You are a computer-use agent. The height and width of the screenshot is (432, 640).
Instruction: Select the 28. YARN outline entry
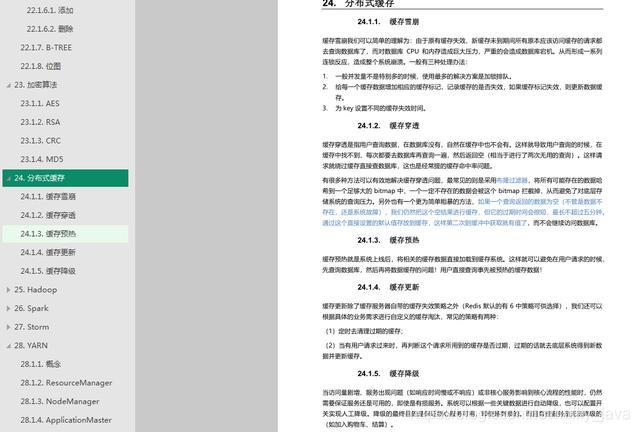(31, 345)
